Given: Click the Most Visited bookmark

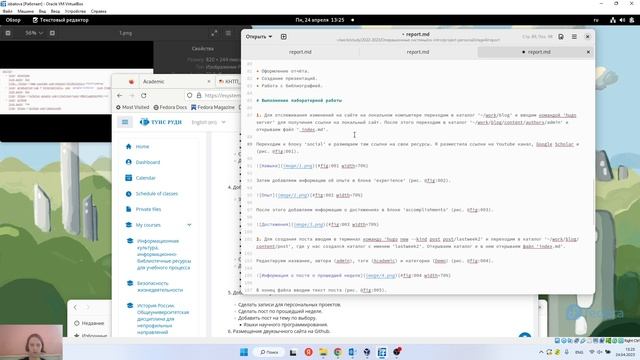Looking at the screenshot, I should pyautogui.click(x=133, y=107).
